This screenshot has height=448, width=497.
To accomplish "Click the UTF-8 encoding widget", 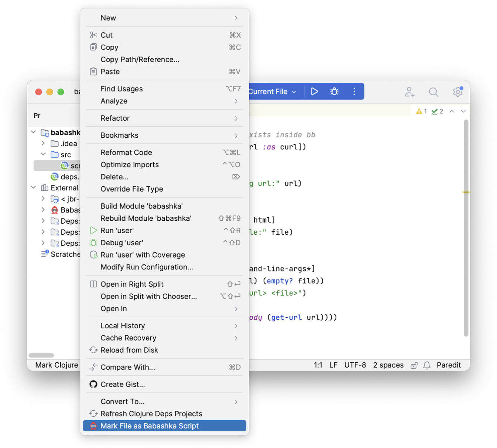I will coord(355,365).
